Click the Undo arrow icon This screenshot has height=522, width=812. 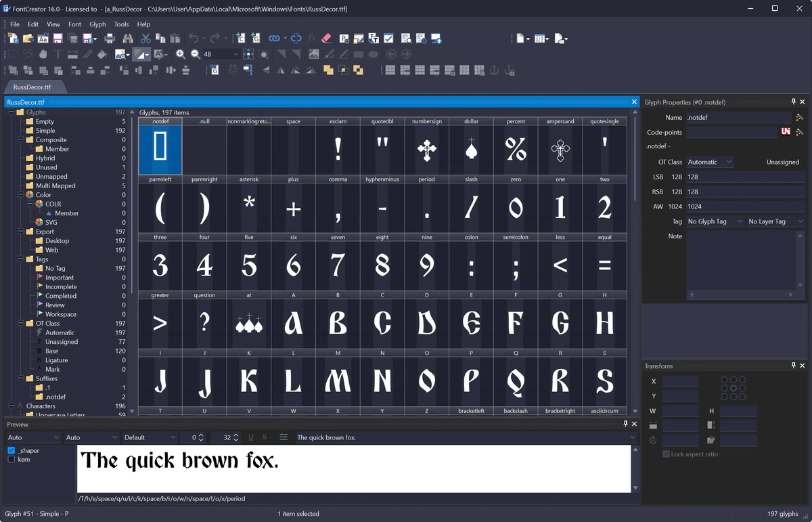point(193,39)
